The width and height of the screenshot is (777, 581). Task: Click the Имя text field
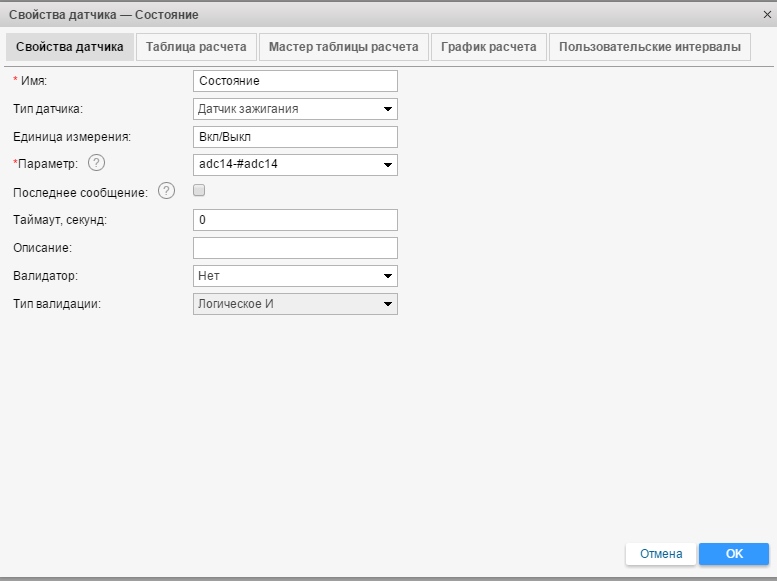click(295, 81)
